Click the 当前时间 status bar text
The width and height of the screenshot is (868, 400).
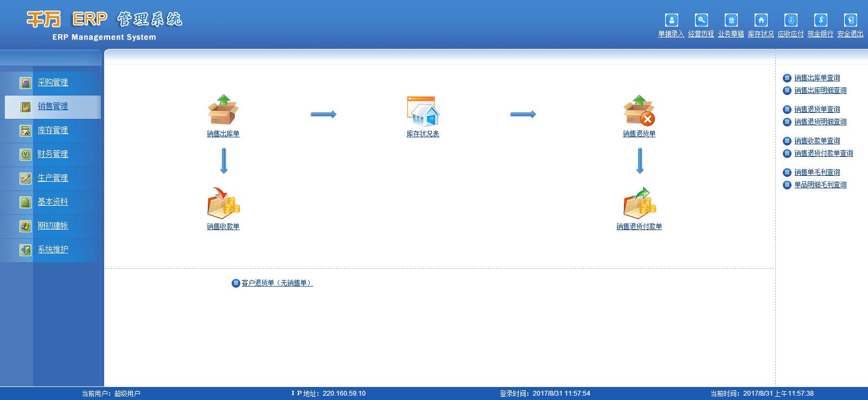[762, 393]
